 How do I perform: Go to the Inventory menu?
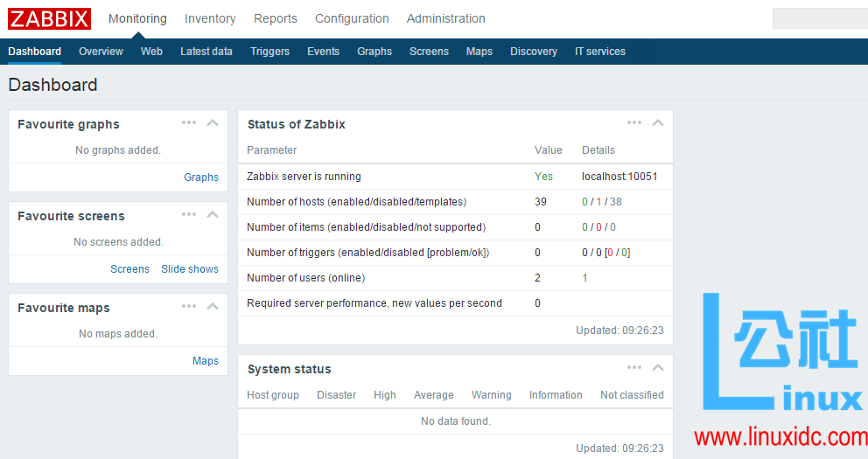210,18
